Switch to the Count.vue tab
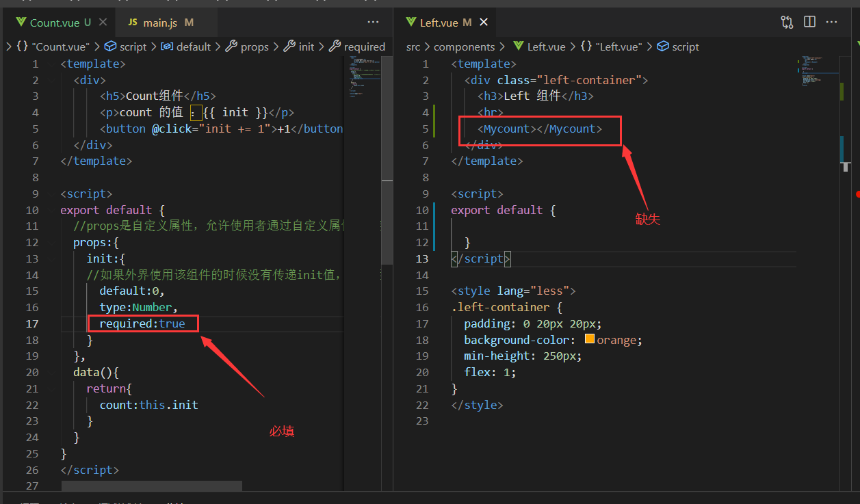860x504 pixels. coord(60,23)
